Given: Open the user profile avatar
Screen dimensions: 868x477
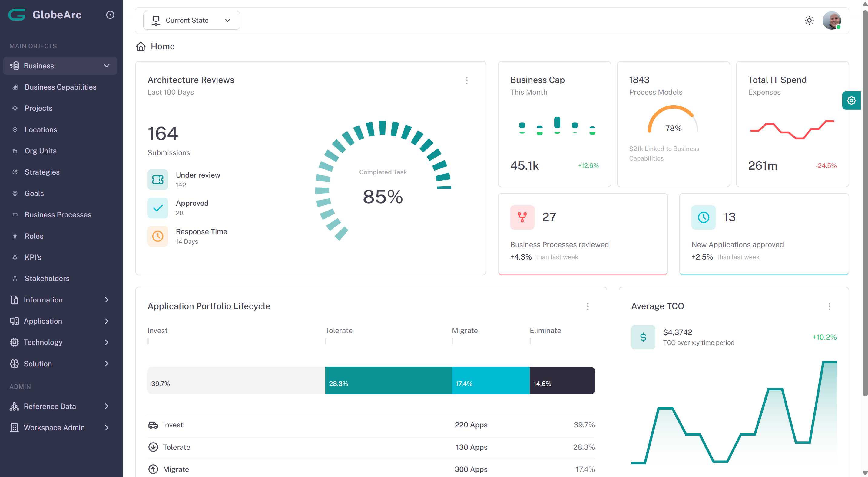Looking at the screenshot, I should click(831, 21).
